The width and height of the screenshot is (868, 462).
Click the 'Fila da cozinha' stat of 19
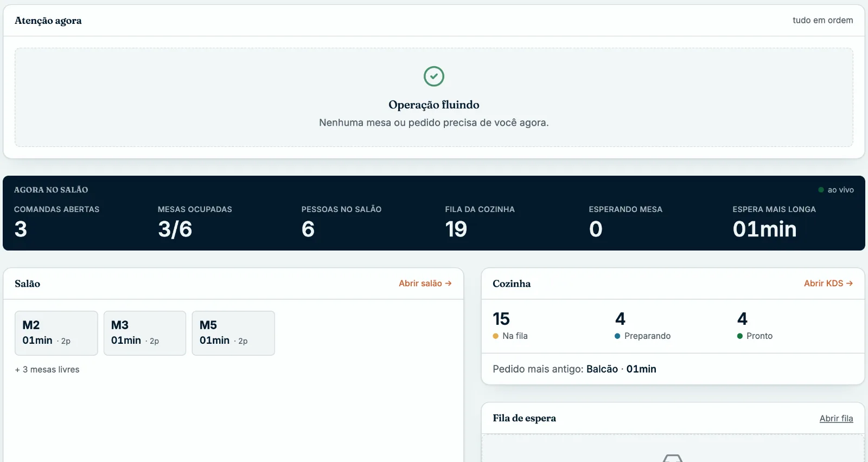[x=480, y=222]
